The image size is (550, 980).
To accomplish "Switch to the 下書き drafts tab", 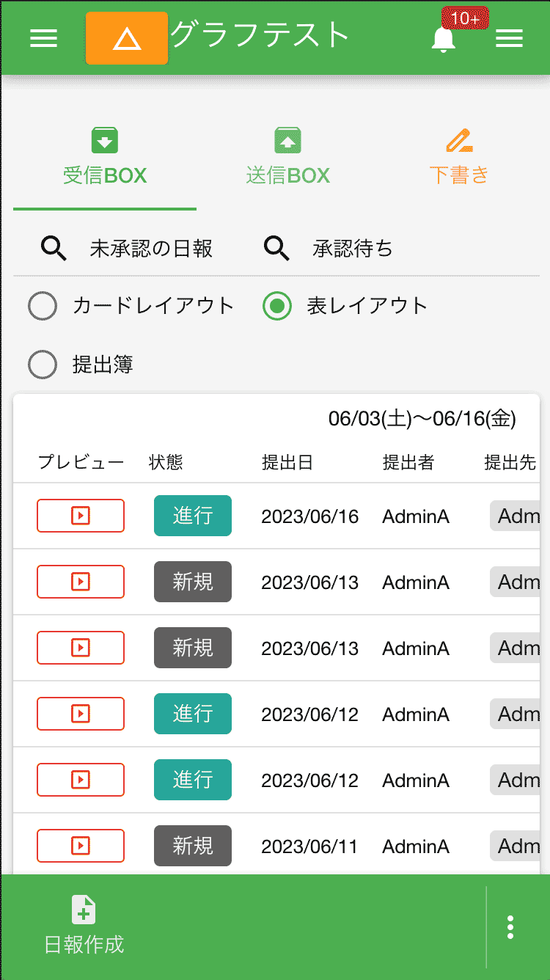I will pos(458,156).
